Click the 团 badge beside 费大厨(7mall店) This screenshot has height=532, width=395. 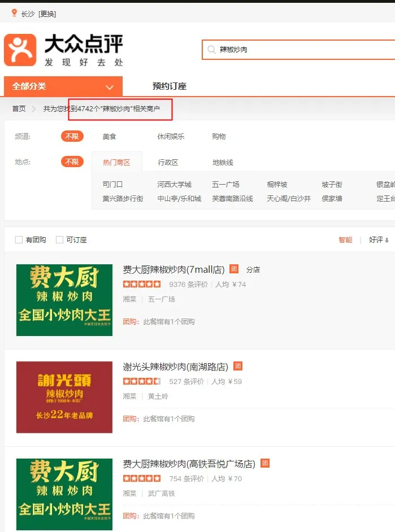tap(234, 269)
